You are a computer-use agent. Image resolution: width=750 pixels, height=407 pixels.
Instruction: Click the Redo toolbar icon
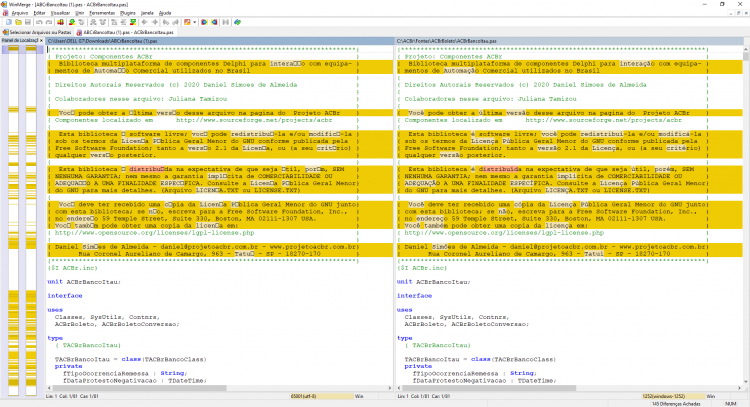click(48, 22)
